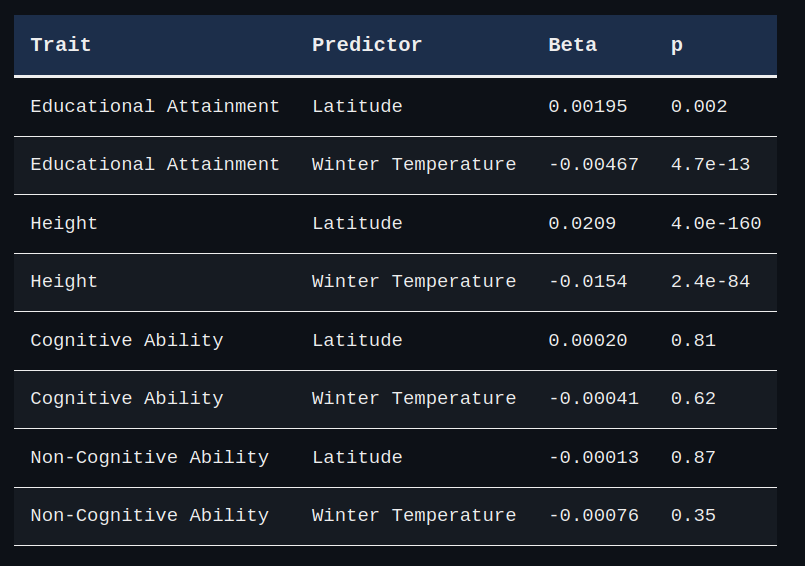Select the p value 0.87
This screenshot has width=805, height=566.
(x=693, y=458)
